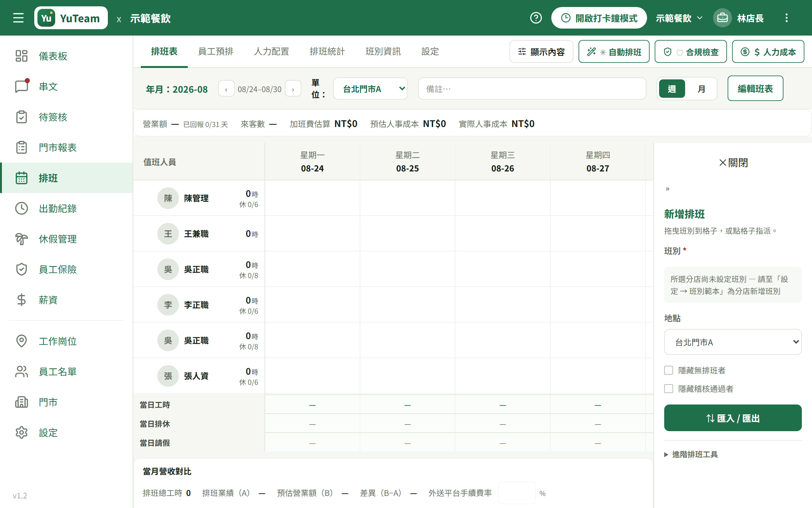Viewport: 812px width, 508px height.
Task: Click the 休假管理 palm tree icon
Action: (22, 239)
